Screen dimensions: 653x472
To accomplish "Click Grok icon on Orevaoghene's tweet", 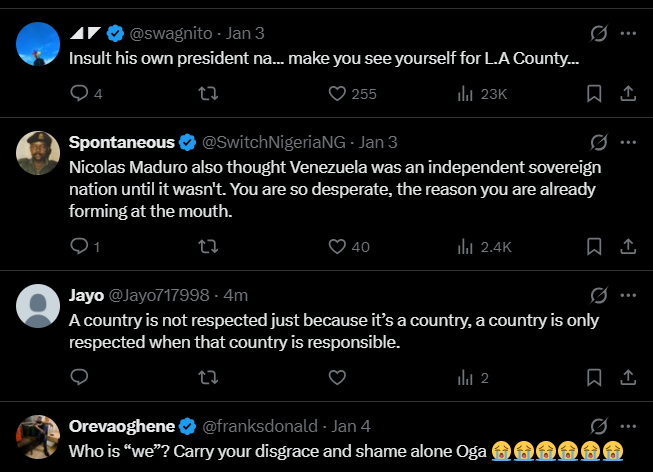I will tap(599, 426).
